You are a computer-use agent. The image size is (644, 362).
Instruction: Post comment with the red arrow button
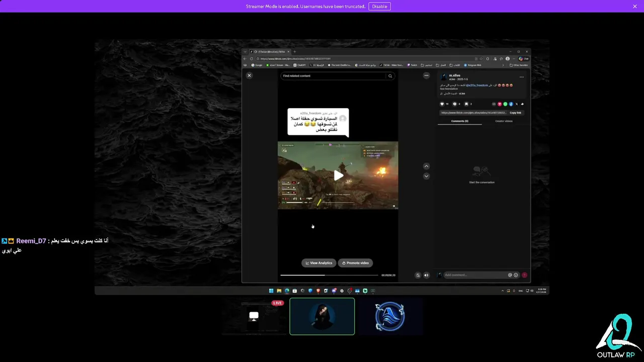coord(524,275)
